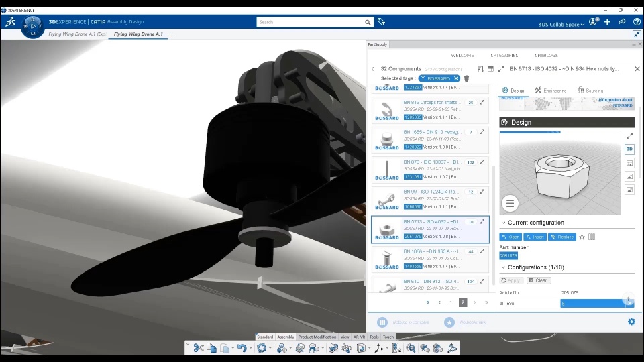
Task: Expand the BN 813 Circlips component card
Action: [x=482, y=102]
